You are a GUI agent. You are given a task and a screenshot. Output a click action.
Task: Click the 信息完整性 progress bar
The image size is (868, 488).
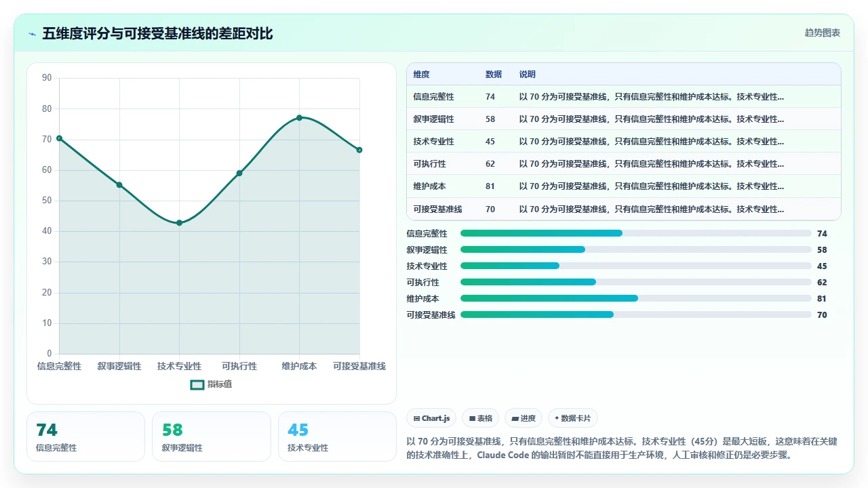coord(635,233)
